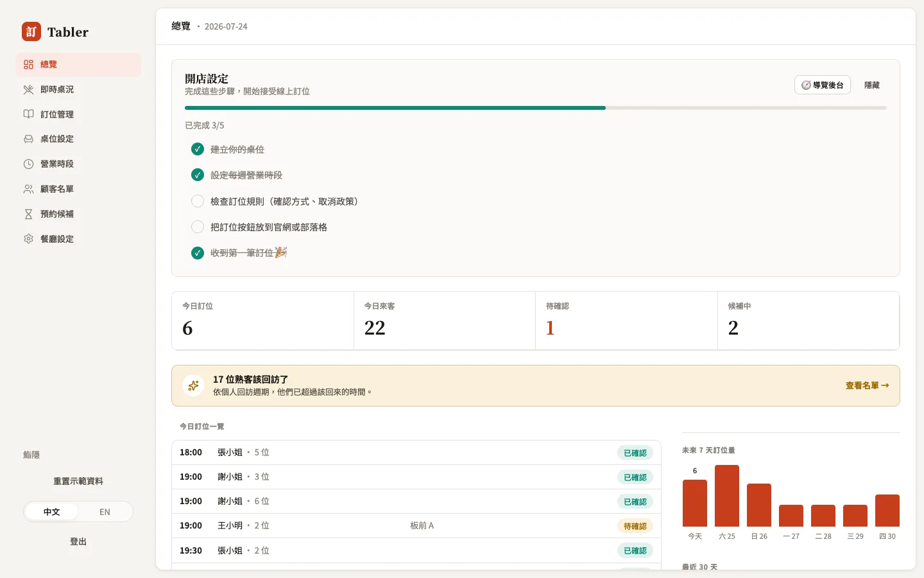Open 營業時段 clock icon
The width and height of the screenshot is (924, 578).
point(28,164)
